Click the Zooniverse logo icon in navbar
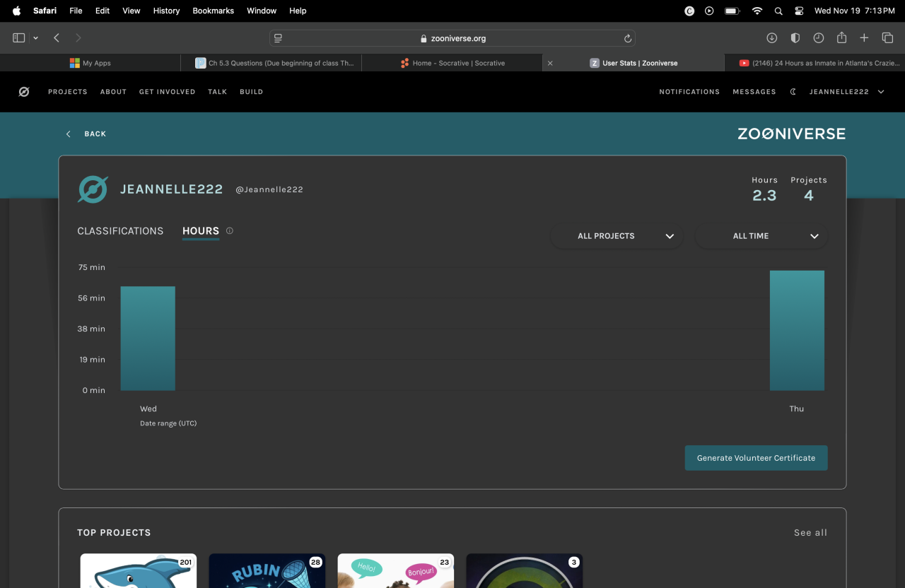This screenshot has height=588, width=905. pyautogui.click(x=24, y=92)
